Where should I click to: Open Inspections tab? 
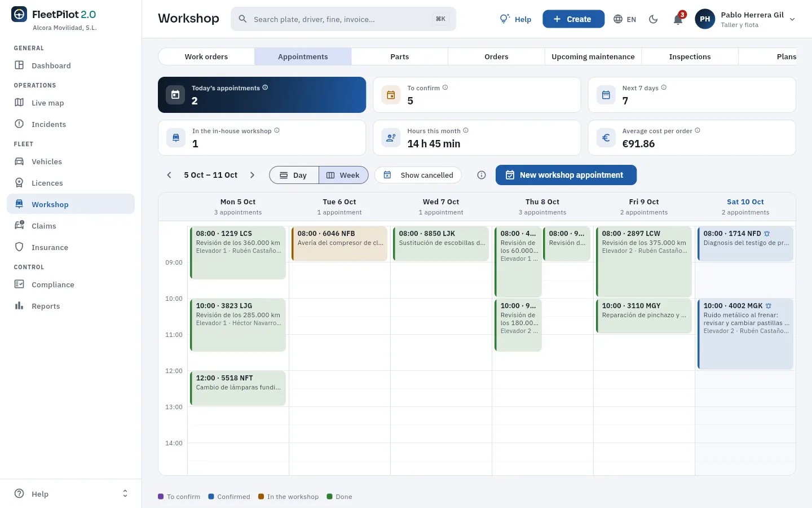[690, 56]
